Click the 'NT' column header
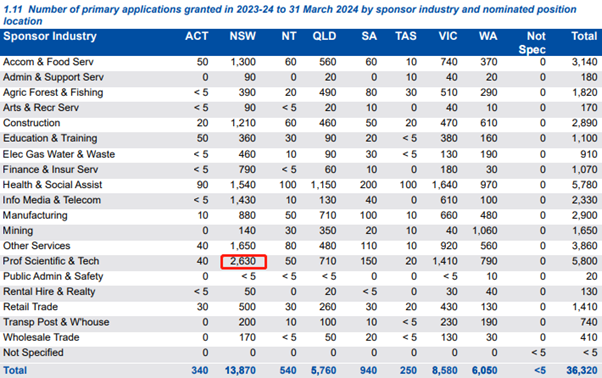The height and width of the screenshot is (378, 602). [289, 36]
